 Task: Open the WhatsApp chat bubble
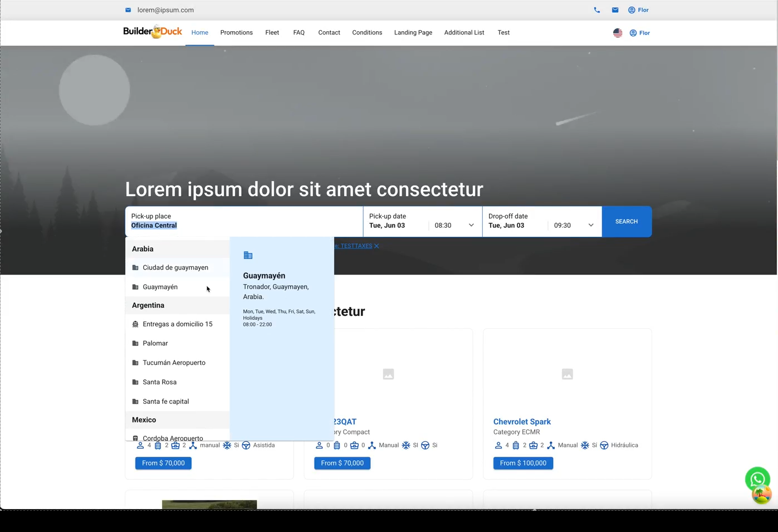(x=757, y=479)
